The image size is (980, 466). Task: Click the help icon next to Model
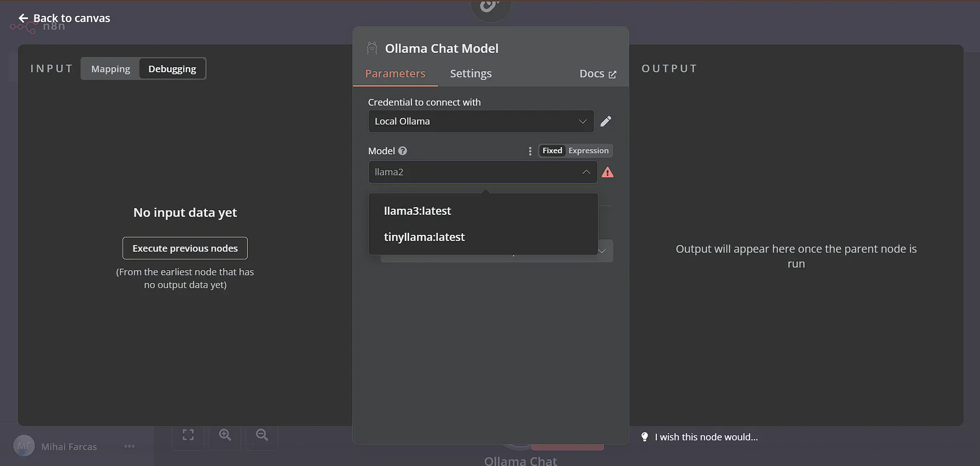point(402,150)
